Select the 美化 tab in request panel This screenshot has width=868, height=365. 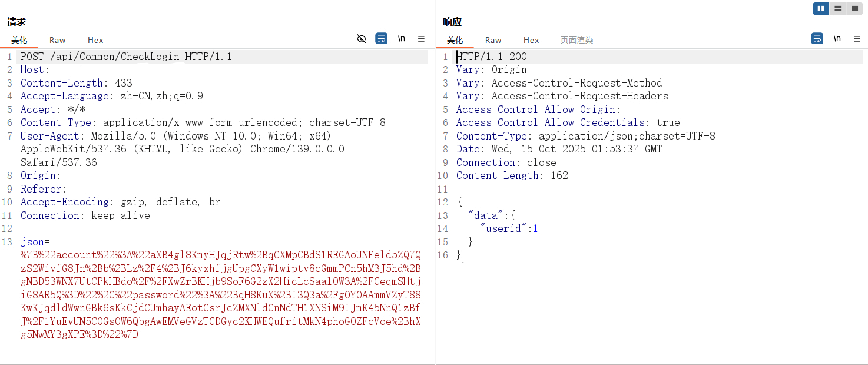pyautogui.click(x=19, y=40)
